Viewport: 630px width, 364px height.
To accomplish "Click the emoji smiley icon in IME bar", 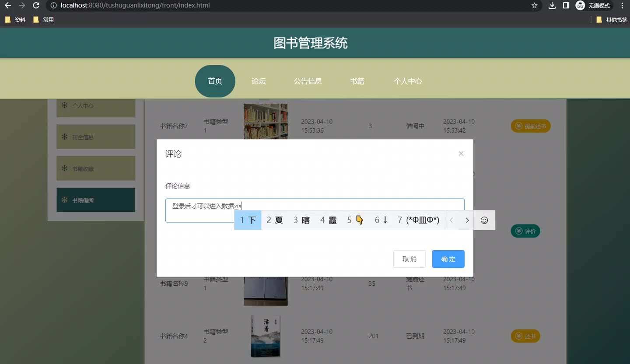I will (x=484, y=220).
